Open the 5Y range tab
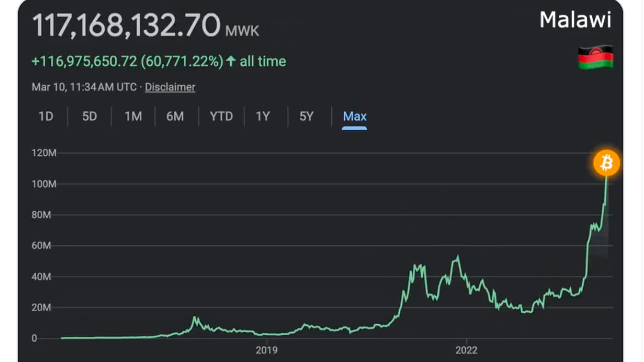This screenshot has height=362, width=644. point(306,117)
